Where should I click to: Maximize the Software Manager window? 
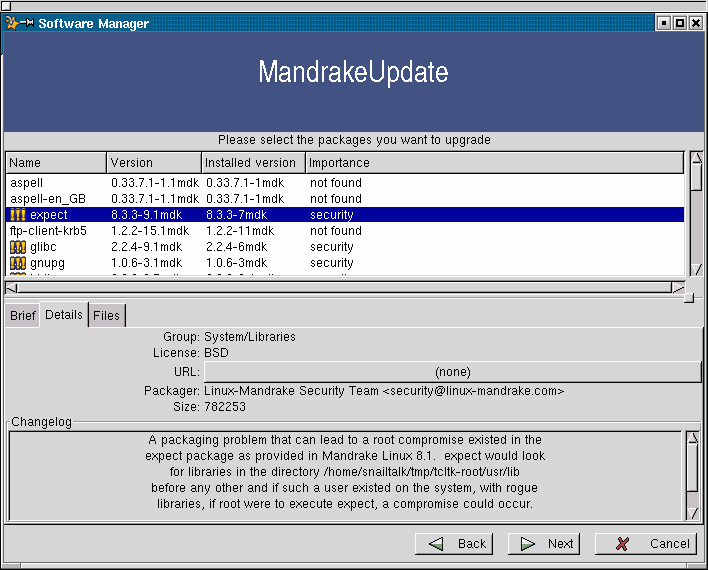point(680,23)
